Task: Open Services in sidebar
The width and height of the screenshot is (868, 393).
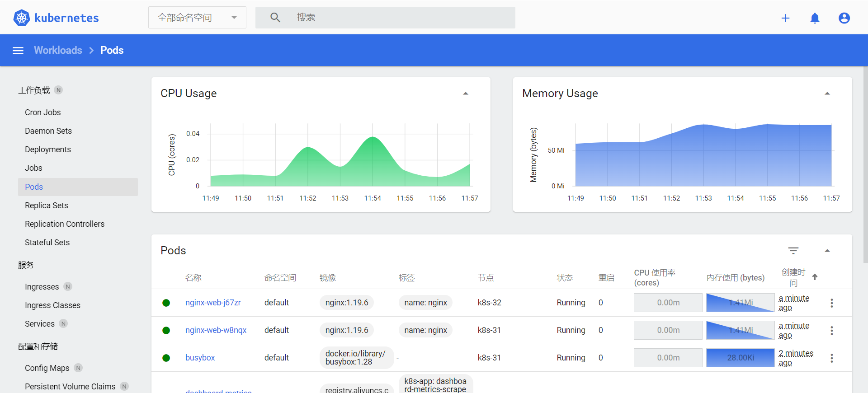Action: tap(40, 324)
